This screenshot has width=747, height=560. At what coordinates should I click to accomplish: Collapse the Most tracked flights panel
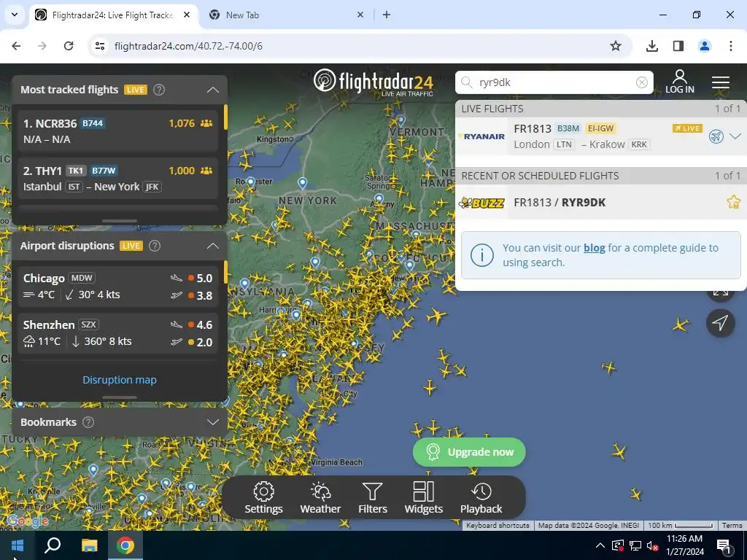coord(213,90)
